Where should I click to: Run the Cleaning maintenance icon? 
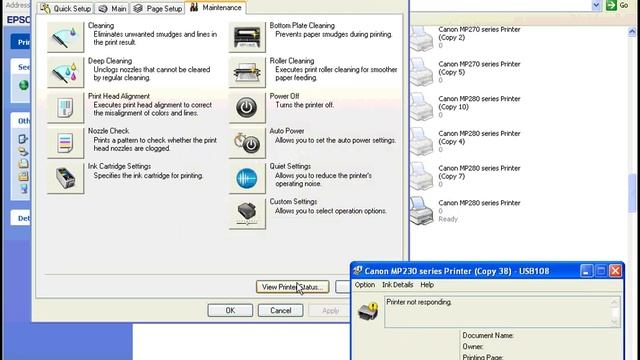[x=65, y=37]
